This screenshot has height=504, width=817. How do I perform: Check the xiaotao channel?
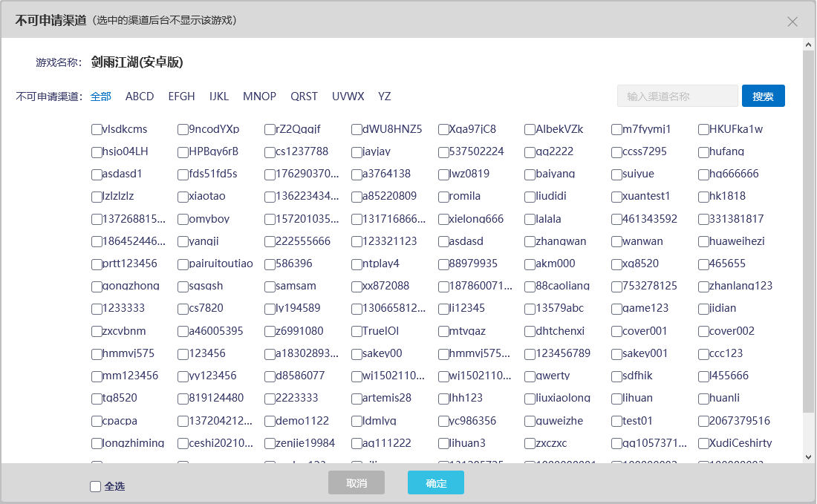click(x=183, y=197)
